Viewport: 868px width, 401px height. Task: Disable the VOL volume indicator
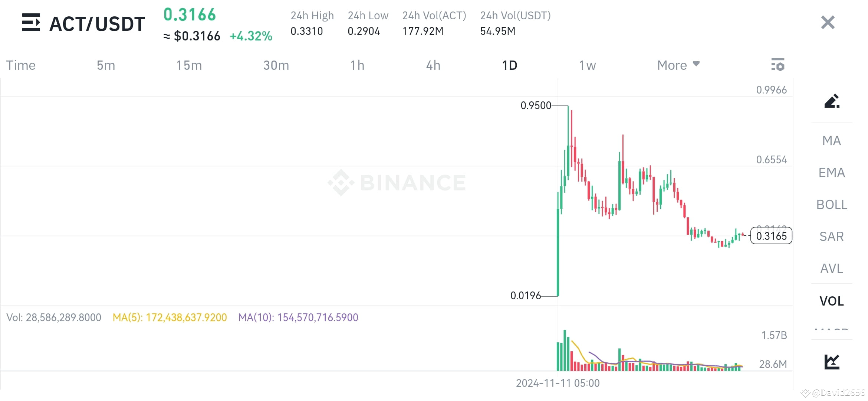(x=832, y=301)
